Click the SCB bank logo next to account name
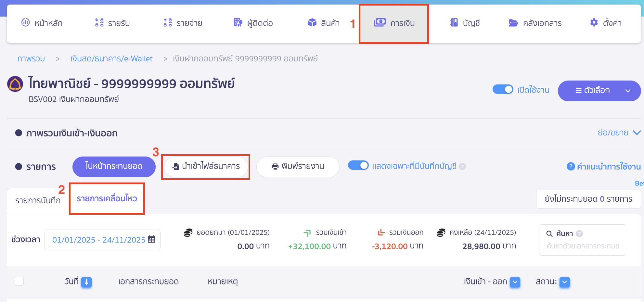644x302 pixels. pos(15,84)
